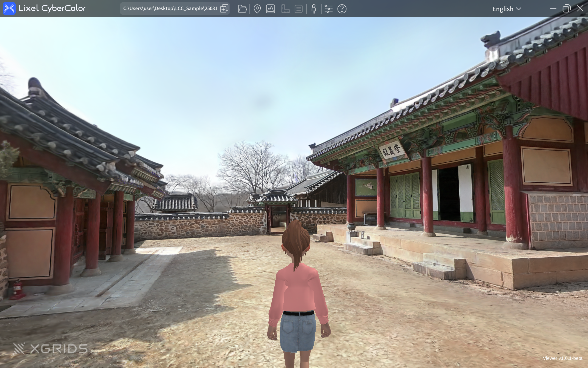This screenshot has width=588, height=368.
Task: Open the settings sliders icon
Action: pos(328,9)
